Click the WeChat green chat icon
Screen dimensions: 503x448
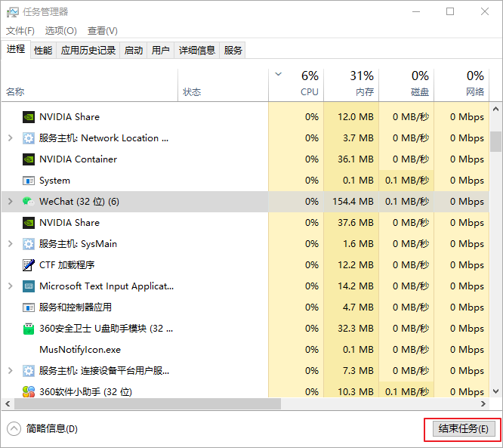tap(29, 202)
